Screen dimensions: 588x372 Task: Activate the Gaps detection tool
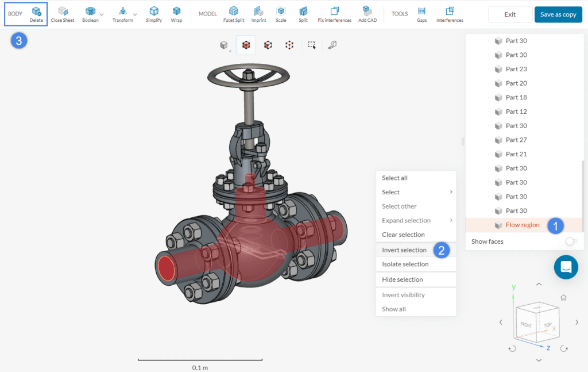[x=421, y=14]
